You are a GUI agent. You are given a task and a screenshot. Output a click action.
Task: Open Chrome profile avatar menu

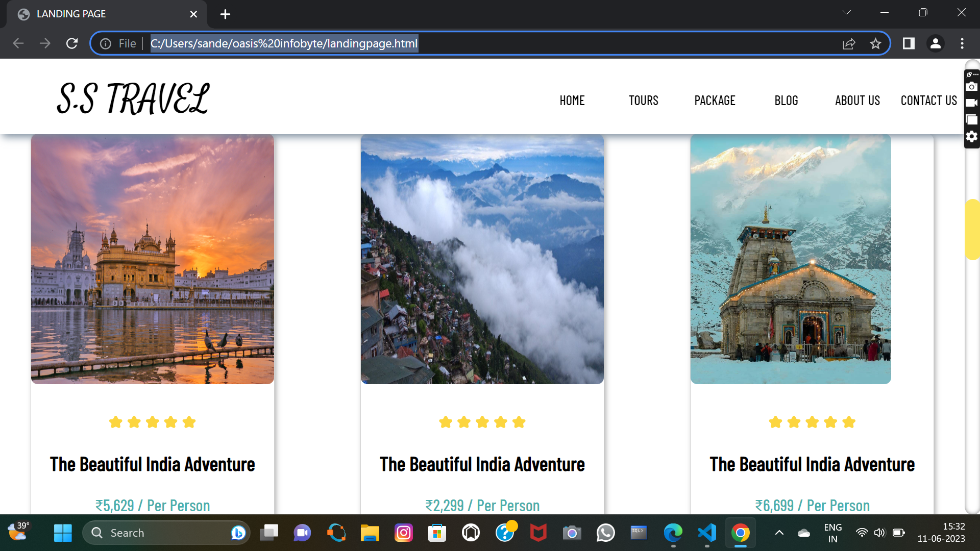[x=935, y=43]
